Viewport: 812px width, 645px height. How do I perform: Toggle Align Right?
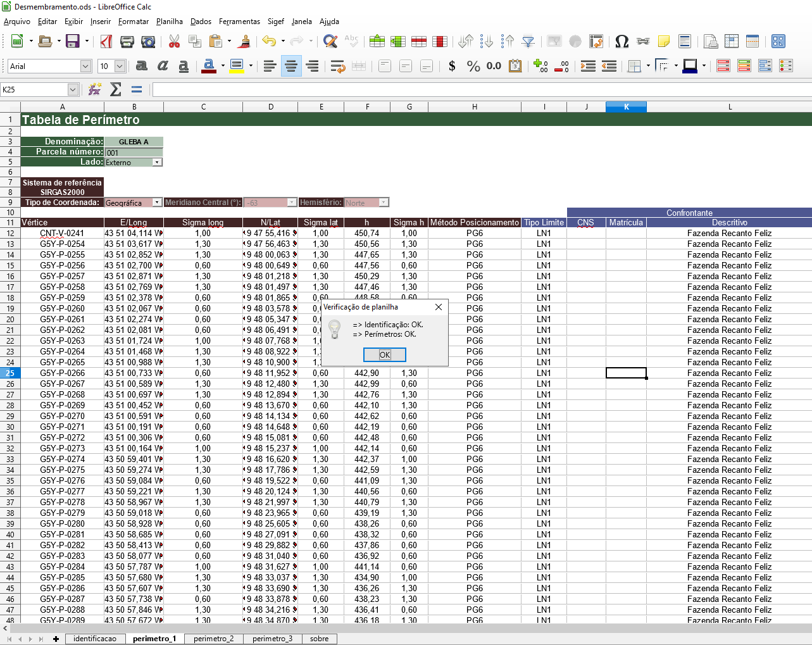[x=312, y=66]
